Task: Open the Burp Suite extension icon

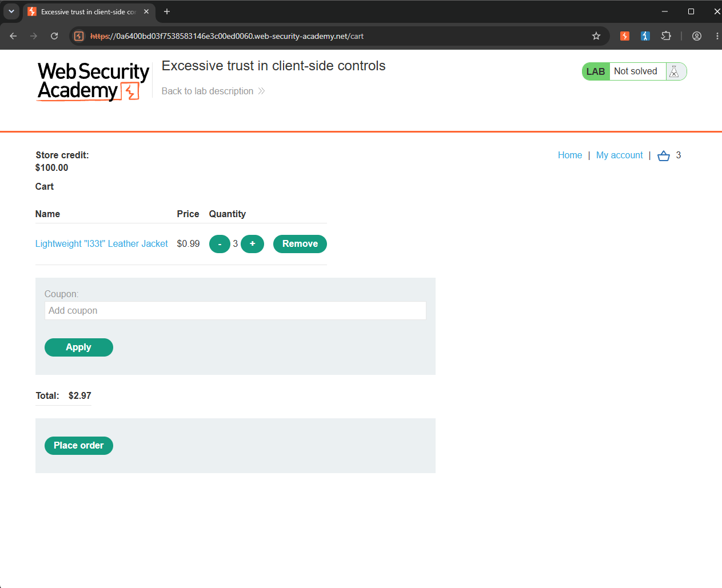Action: click(x=625, y=36)
